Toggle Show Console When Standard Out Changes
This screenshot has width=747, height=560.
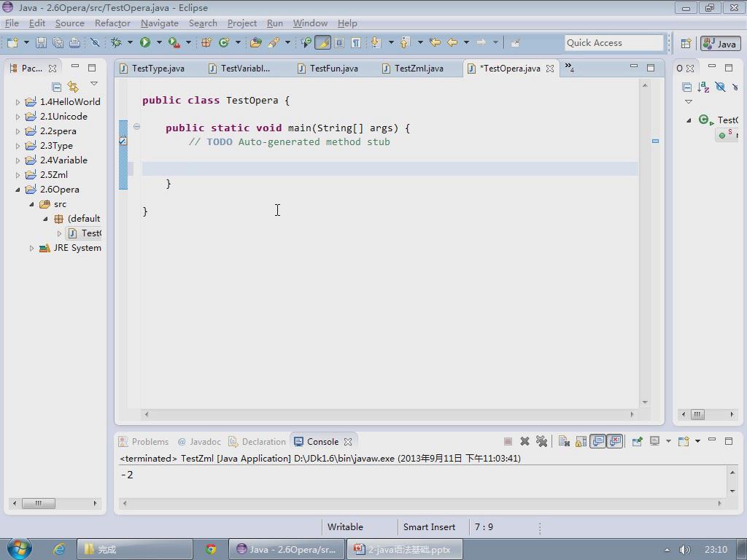pyautogui.click(x=597, y=441)
